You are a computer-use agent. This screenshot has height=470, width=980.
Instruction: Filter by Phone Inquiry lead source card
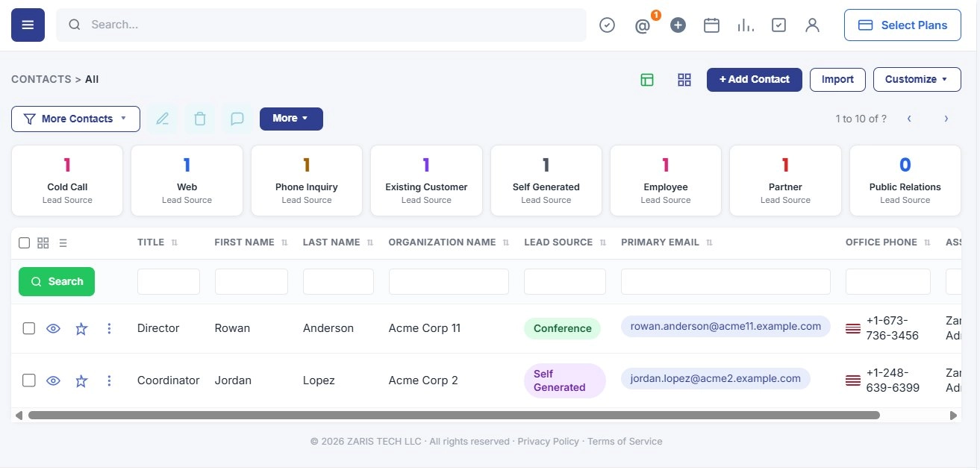tap(307, 181)
